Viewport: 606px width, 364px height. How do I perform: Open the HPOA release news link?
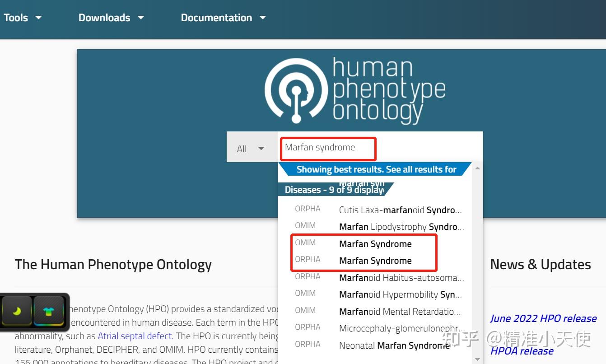pyautogui.click(x=522, y=351)
